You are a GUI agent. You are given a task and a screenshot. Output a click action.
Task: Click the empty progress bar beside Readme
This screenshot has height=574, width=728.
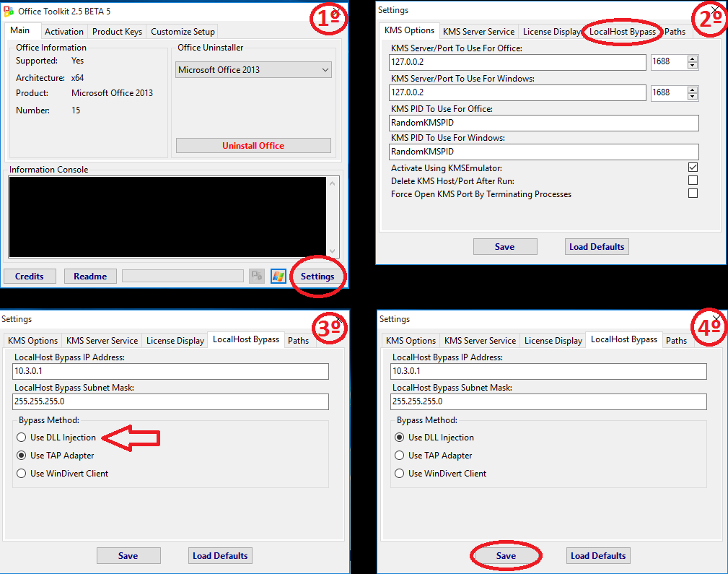(x=183, y=276)
